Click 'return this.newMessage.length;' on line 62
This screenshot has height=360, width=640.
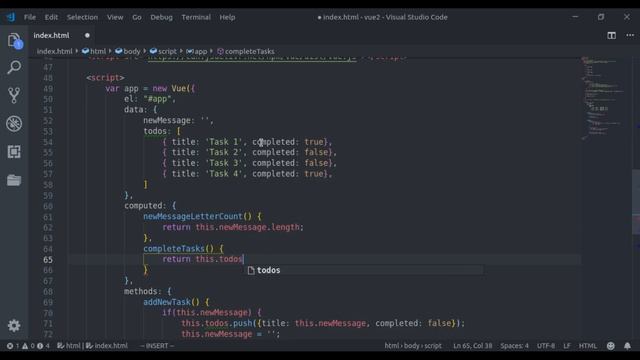tap(233, 227)
